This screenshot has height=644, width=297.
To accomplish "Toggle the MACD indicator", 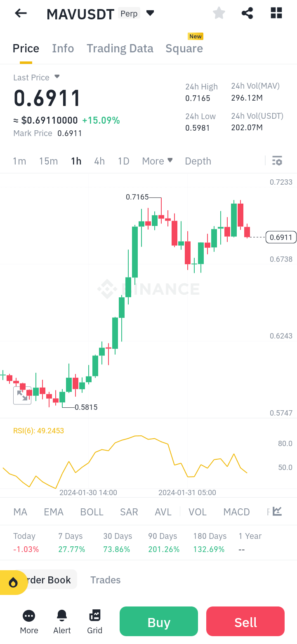I will [x=236, y=511].
